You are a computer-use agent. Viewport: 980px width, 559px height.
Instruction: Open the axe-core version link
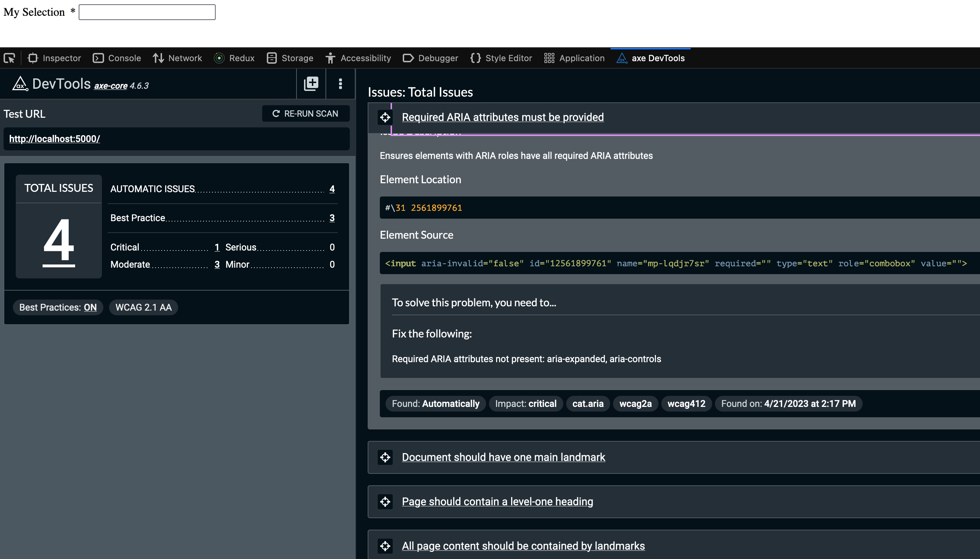click(x=110, y=85)
